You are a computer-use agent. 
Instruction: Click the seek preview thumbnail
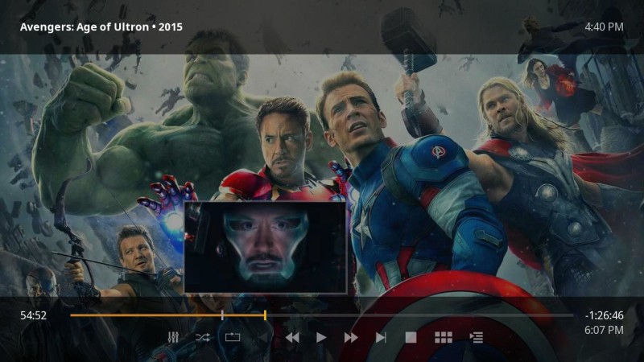pyautogui.click(x=265, y=247)
